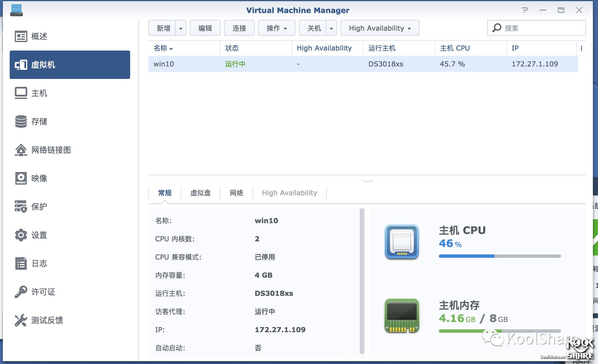Expand the 新增 dropdown arrow
The width and height of the screenshot is (598, 364).
(180, 28)
